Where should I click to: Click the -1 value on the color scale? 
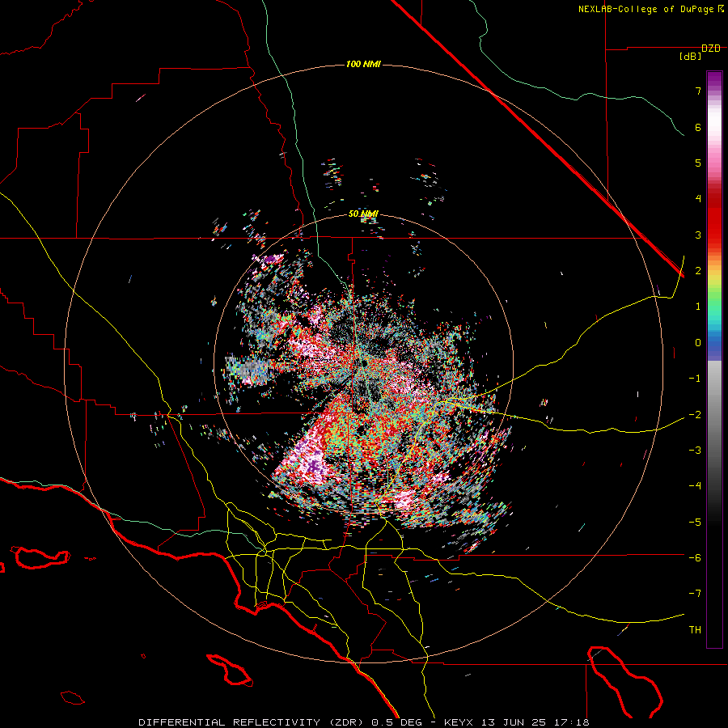[695, 379]
